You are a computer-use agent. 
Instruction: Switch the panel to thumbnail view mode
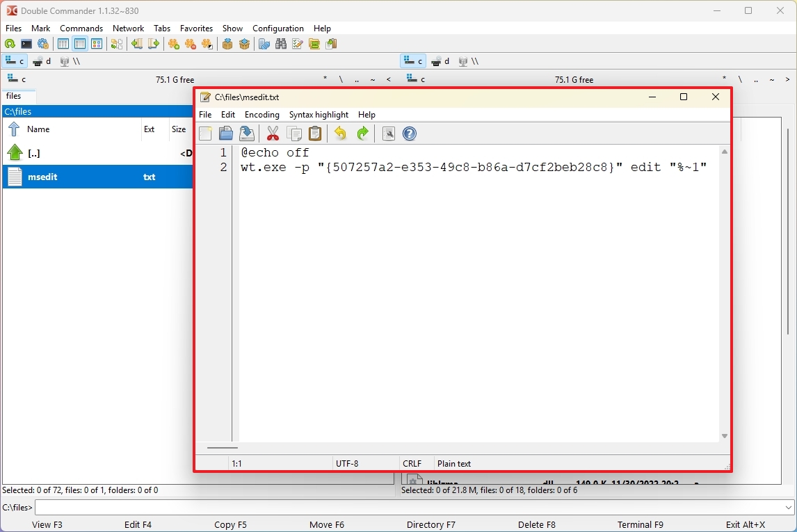97,44
